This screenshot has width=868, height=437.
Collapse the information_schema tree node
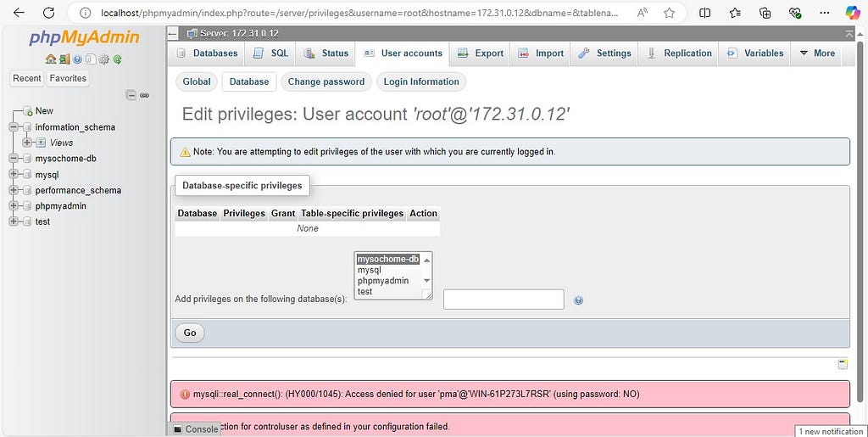click(14, 127)
